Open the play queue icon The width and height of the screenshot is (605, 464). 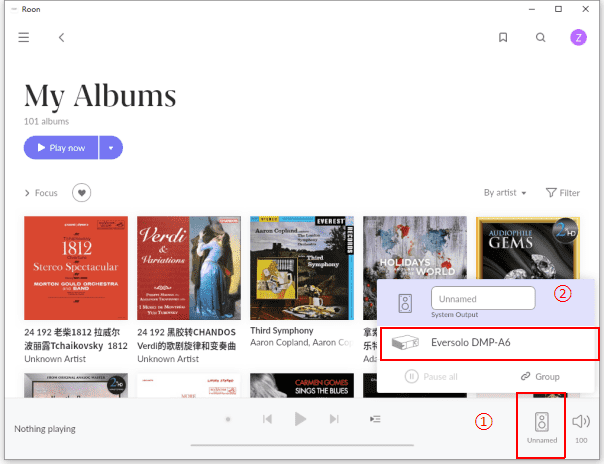[x=375, y=419]
